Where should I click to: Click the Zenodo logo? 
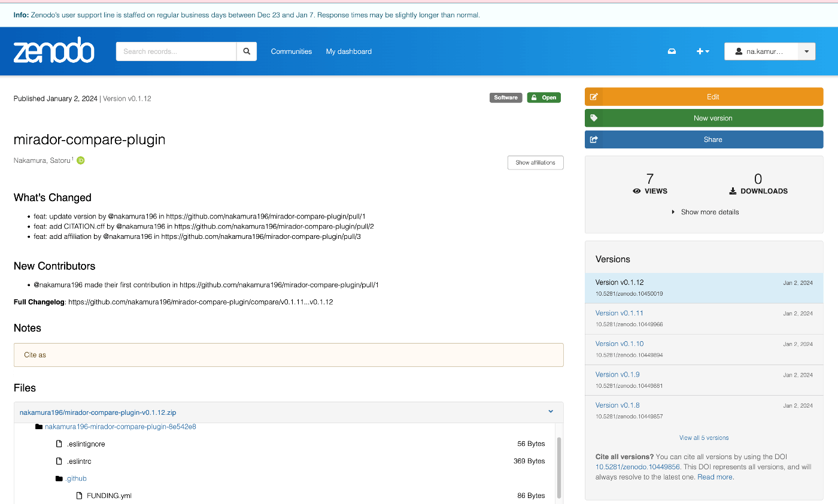point(54,51)
